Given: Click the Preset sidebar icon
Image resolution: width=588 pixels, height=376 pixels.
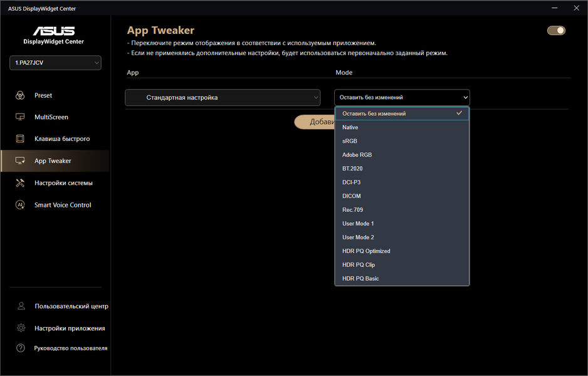Looking at the screenshot, I should [x=20, y=95].
